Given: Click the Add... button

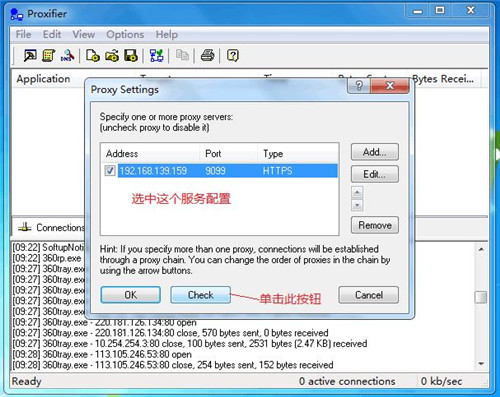Looking at the screenshot, I should pyautogui.click(x=375, y=152).
